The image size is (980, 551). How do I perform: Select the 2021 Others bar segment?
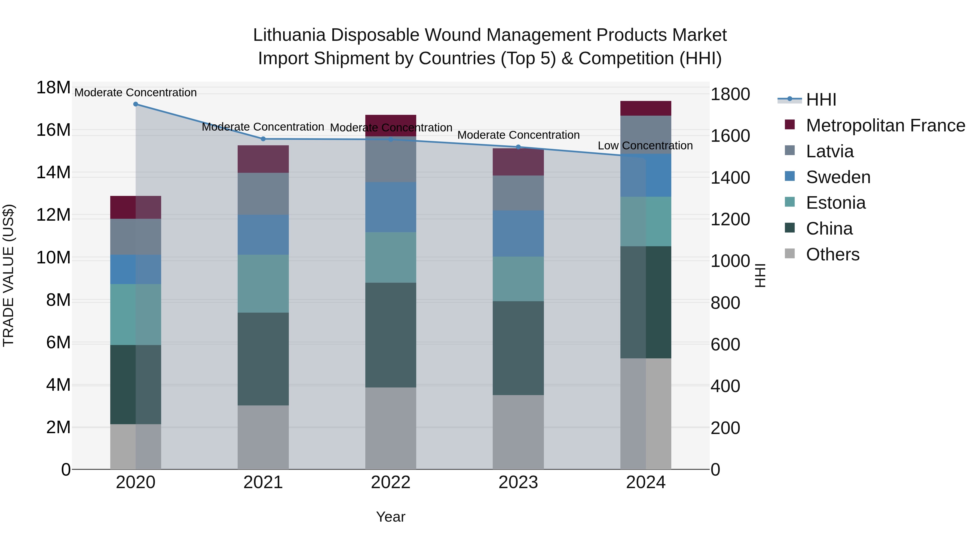point(263,437)
